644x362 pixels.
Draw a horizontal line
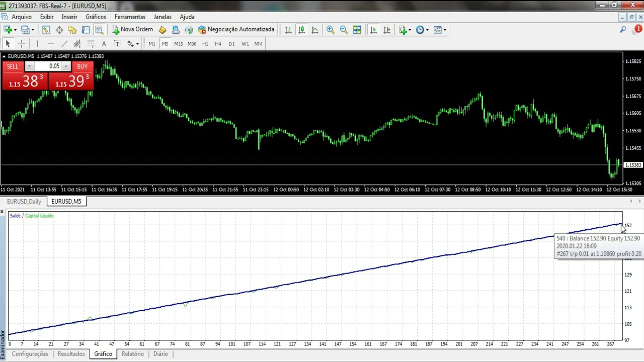(51, 44)
